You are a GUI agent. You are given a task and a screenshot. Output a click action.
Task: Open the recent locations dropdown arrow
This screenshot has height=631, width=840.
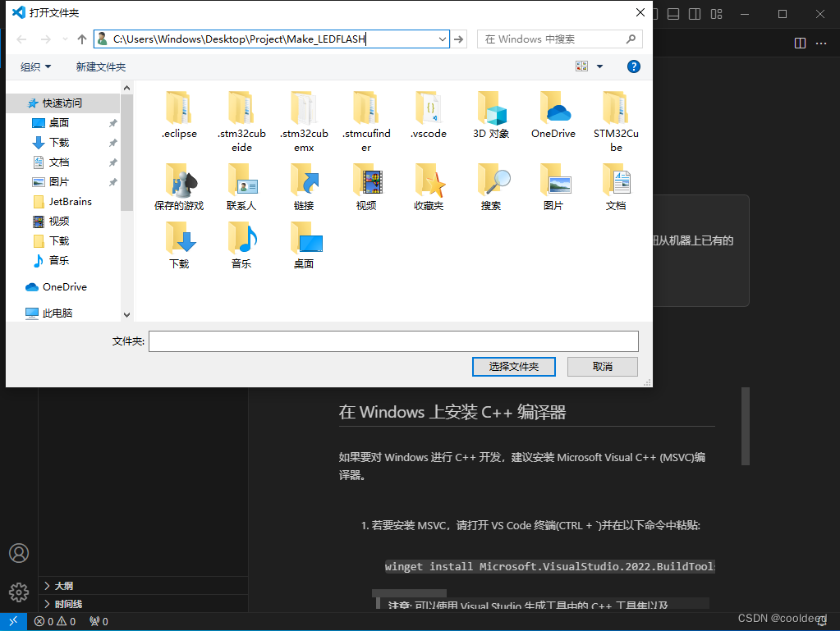(x=65, y=39)
